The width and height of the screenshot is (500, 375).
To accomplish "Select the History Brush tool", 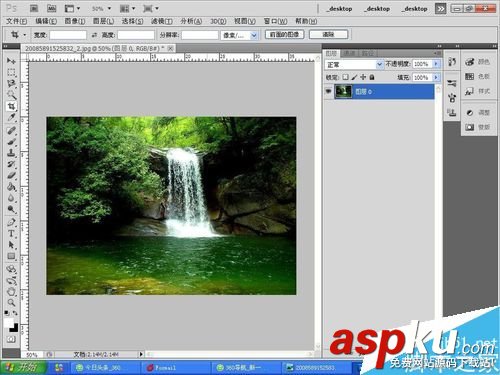I will (x=11, y=164).
